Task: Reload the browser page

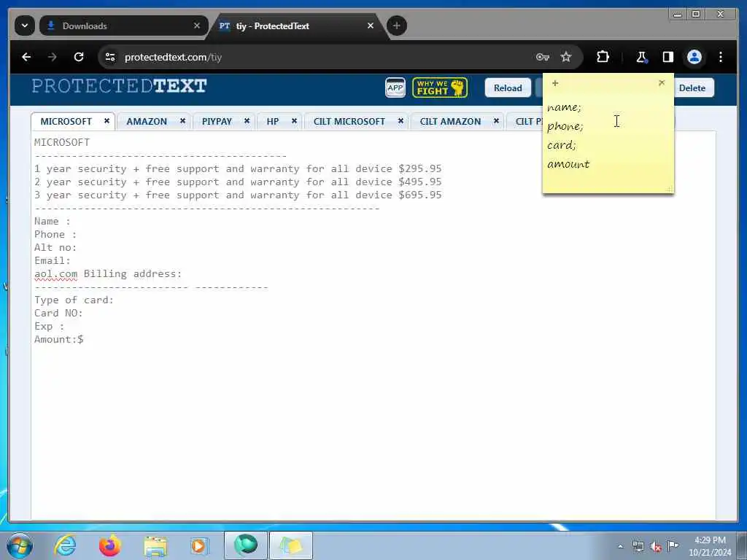Action: coord(79,57)
